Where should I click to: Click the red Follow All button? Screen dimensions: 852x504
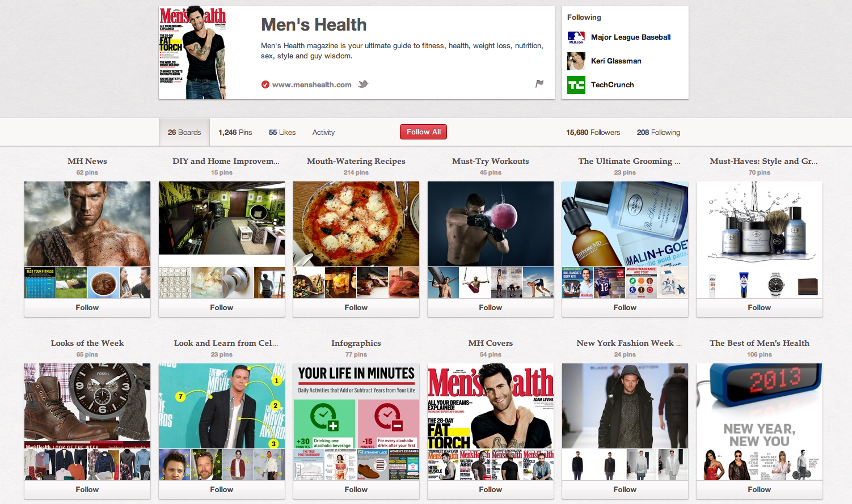[x=423, y=132]
